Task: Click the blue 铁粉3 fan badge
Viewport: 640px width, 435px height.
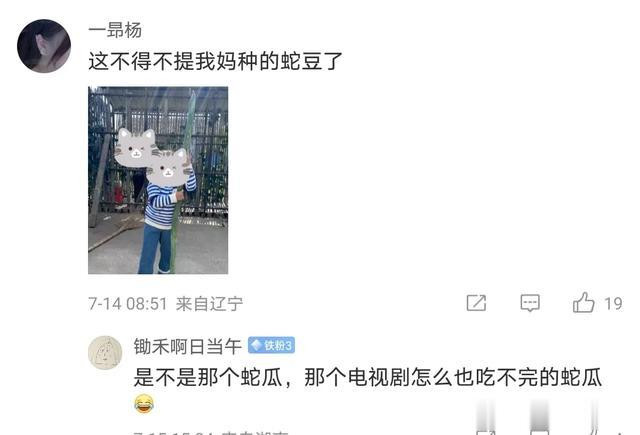Action: tap(271, 346)
